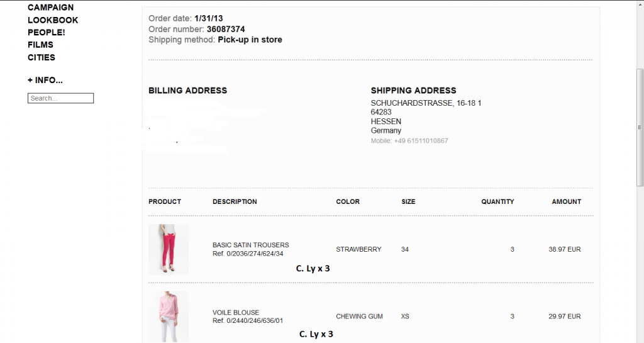Click the BASIC SATIN TROUSERS description
This screenshot has width=644, height=343.
pyautogui.click(x=250, y=245)
